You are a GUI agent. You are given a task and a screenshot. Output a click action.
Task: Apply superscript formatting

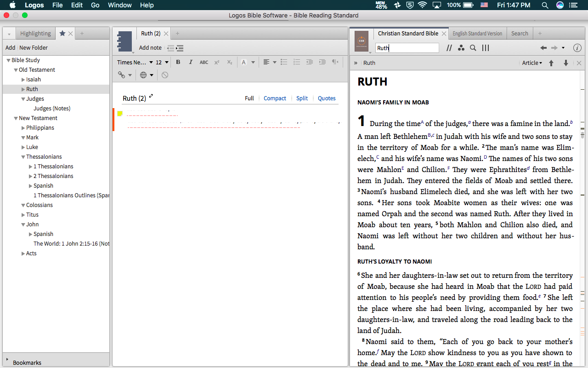(217, 62)
